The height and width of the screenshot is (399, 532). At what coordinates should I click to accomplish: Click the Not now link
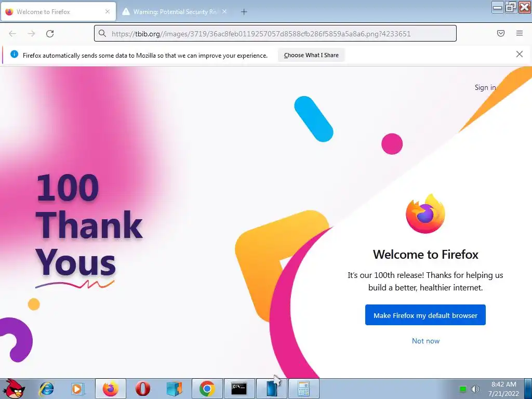click(x=425, y=341)
